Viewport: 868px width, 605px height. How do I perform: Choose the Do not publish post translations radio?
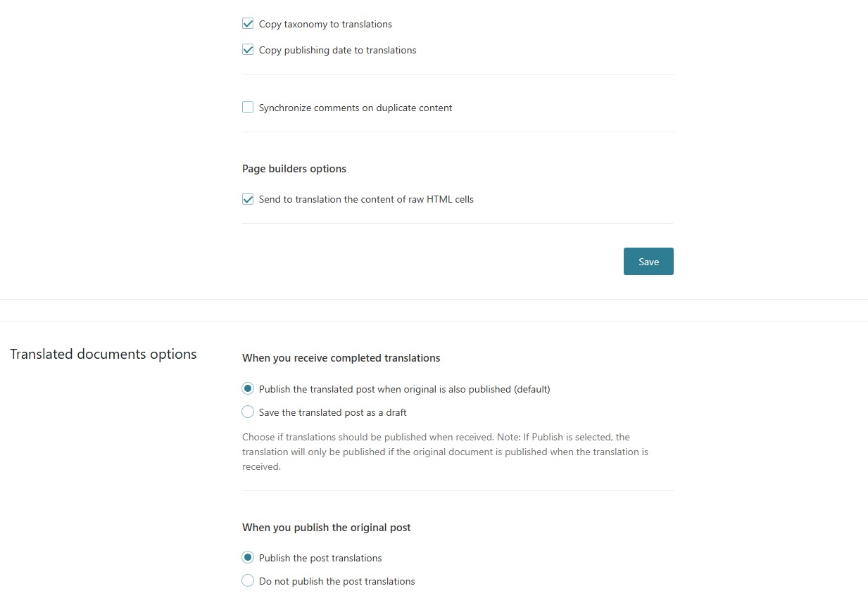[x=248, y=581]
